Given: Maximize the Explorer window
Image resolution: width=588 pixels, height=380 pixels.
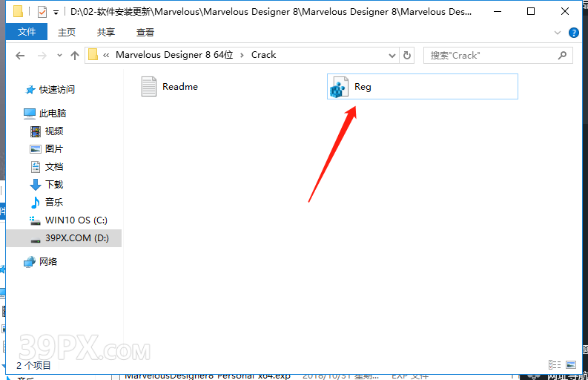Looking at the screenshot, I should 531,12.
